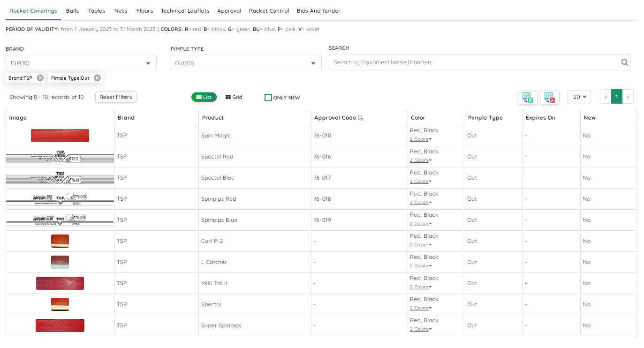Viewport: 644px width, 348px height.
Task: Open the Spin Magic rubber thumbnail
Action: (x=60, y=136)
